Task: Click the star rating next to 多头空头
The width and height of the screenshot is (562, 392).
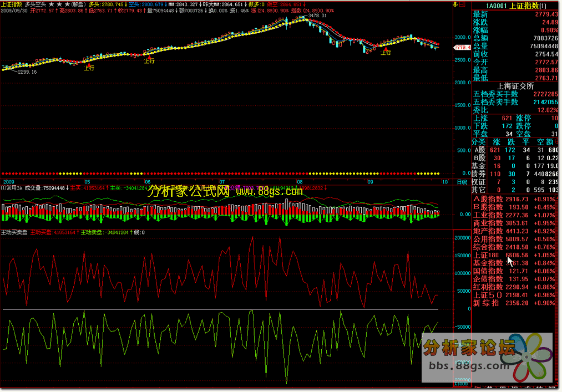Action: tap(59, 4)
